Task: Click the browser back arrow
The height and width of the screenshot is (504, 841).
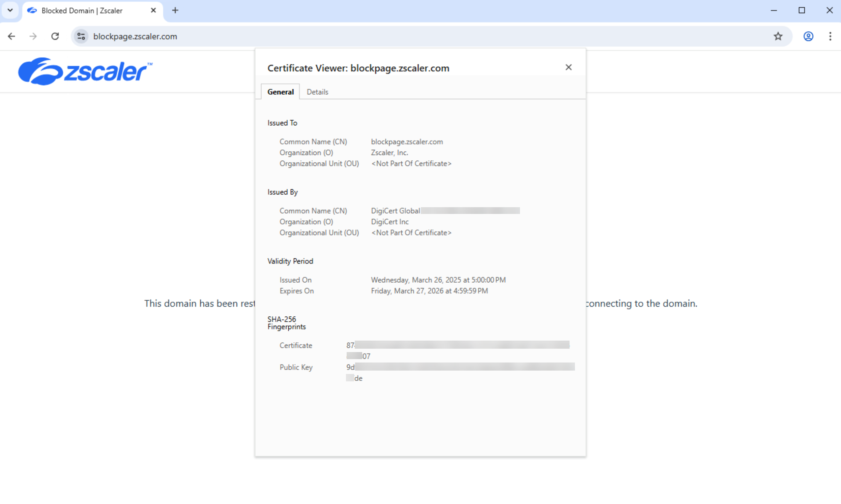Action: [11, 36]
